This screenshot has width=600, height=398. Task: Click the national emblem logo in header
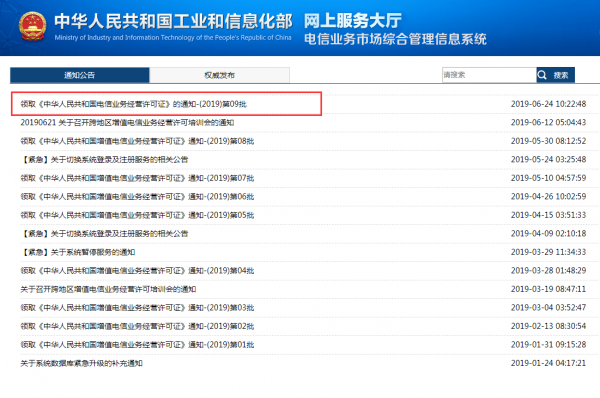tap(33, 26)
